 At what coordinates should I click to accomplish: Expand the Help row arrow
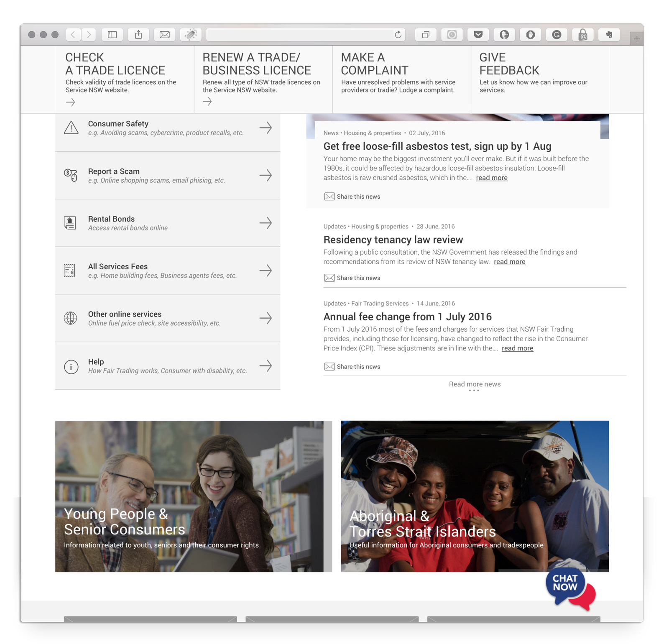[x=266, y=366]
